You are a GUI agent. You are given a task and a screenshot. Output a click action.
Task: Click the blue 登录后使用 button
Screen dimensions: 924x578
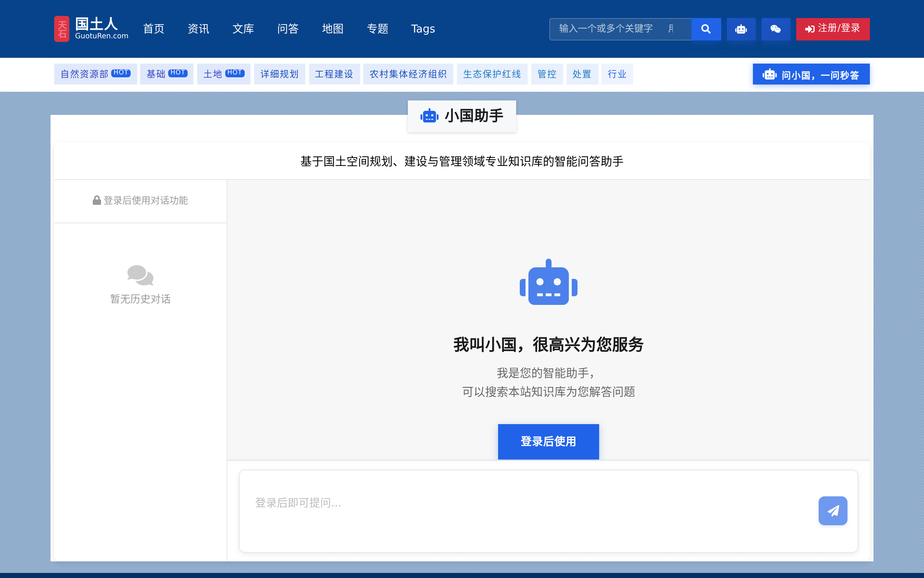pyautogui.click(x=548, y=441)
